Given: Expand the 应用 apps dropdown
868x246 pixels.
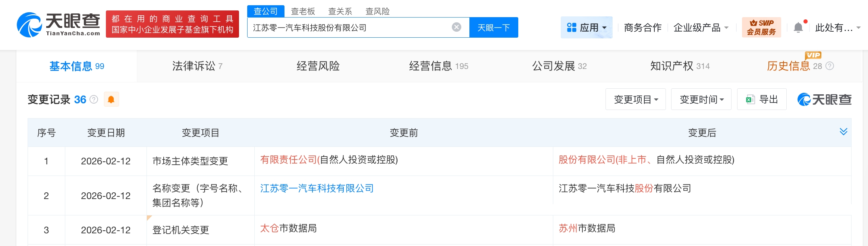Looking at the screenshot, I should coord(586,28).
